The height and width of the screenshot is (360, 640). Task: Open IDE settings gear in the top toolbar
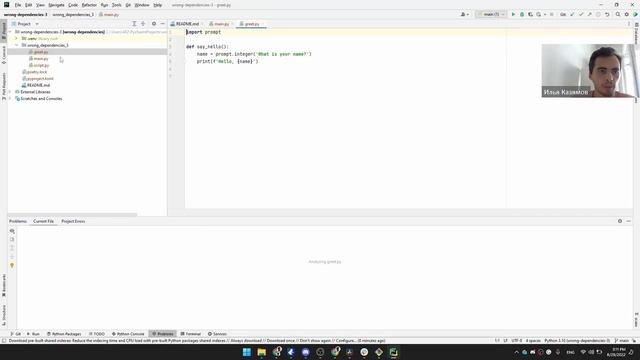coord(627,14)
